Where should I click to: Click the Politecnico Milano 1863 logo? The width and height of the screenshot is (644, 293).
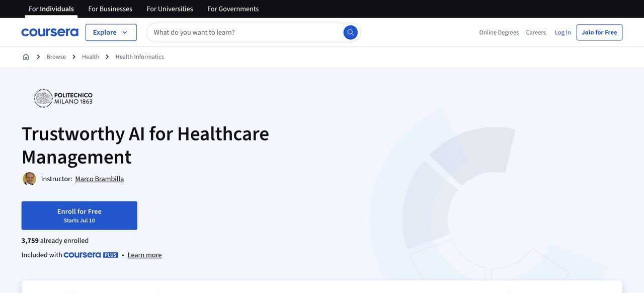[63, 98]
